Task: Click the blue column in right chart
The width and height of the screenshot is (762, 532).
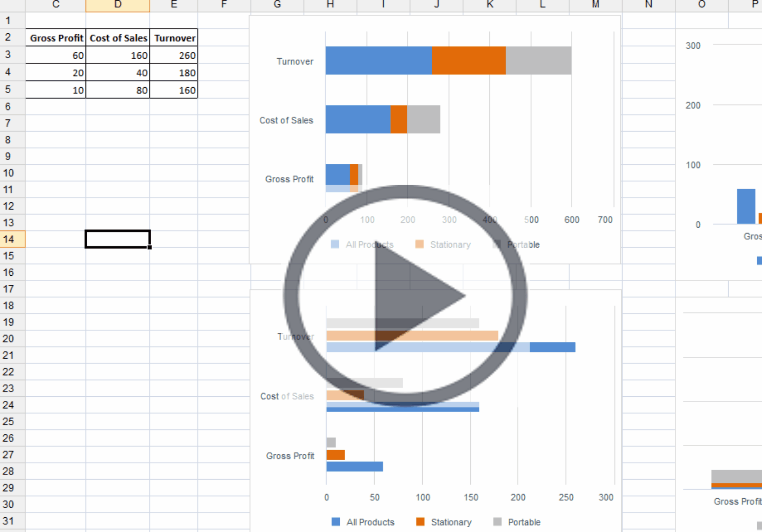Action: (x=746, y=206)
